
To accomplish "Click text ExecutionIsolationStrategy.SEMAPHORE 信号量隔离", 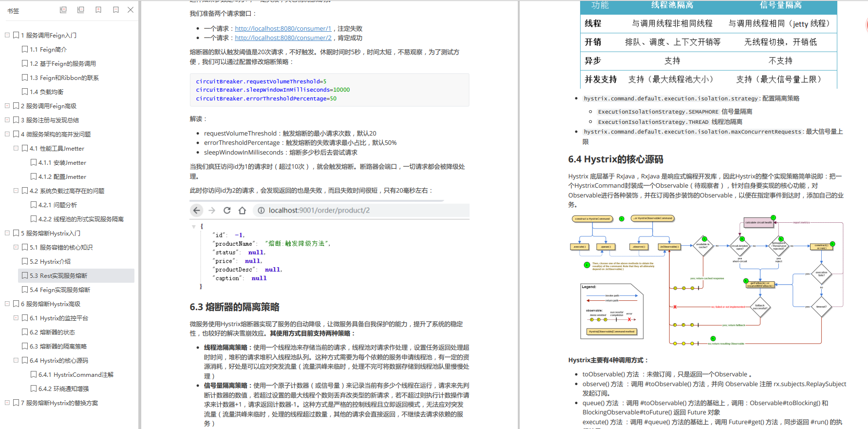I will tap(675, 112).
